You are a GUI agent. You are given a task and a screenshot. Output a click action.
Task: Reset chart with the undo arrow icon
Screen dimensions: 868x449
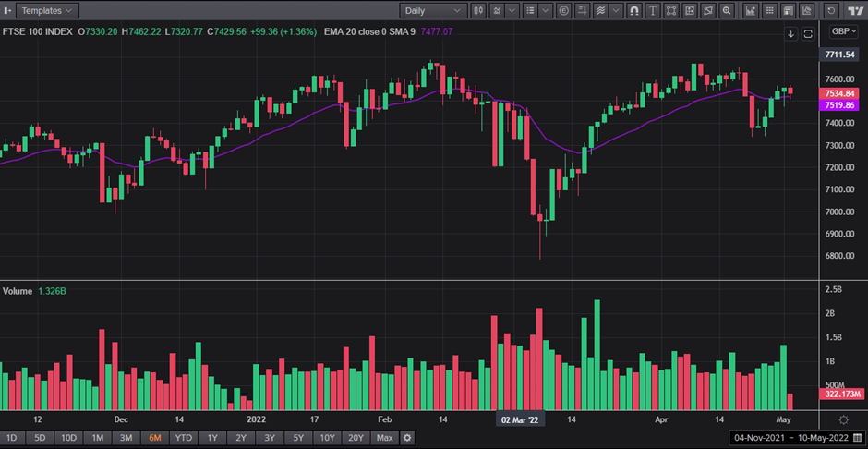point(831,10)
